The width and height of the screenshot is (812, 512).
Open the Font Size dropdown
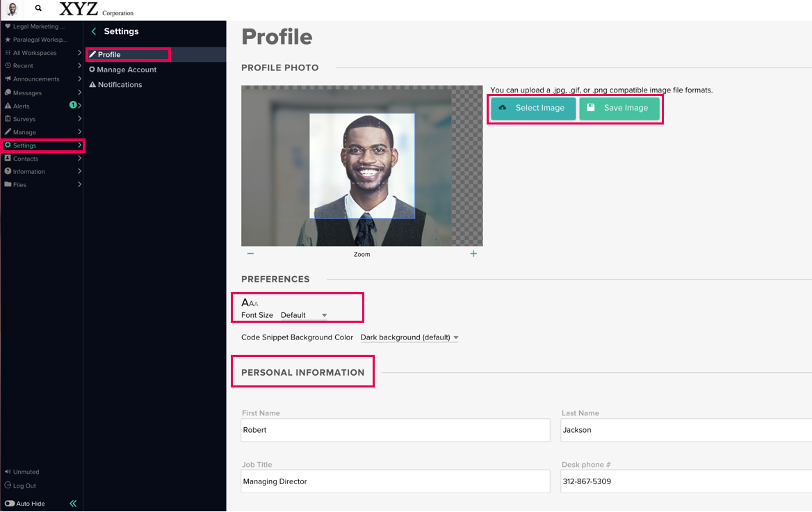(x=304, y=315)
